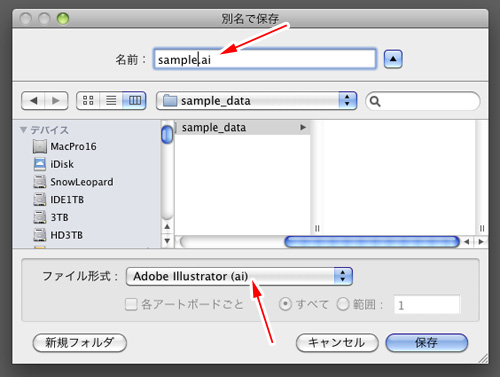
Task: Toggle the 各アートボードごと checkbox
Action: point(131,304)
